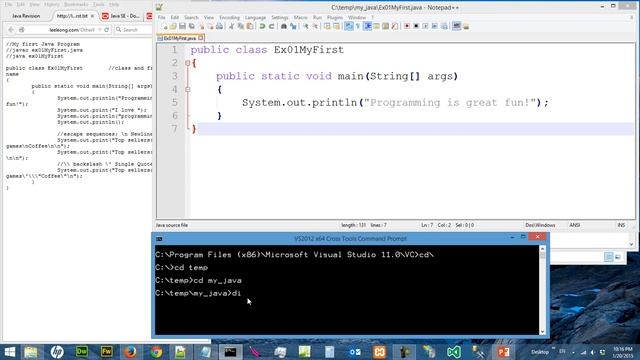Click 'Java source file' in status bar
The image size is (640, 360).
[x=172, y=225]
